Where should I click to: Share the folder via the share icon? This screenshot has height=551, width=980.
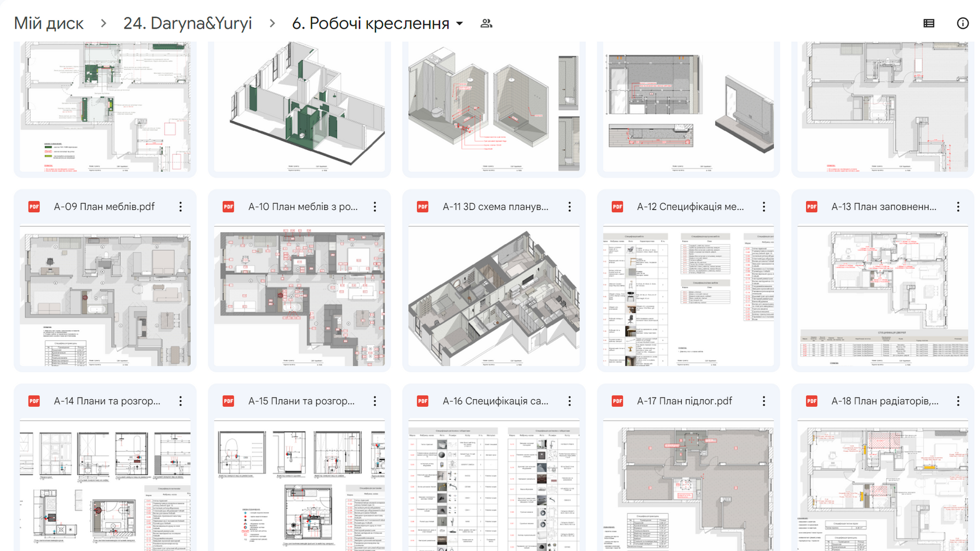coord(486,23)
